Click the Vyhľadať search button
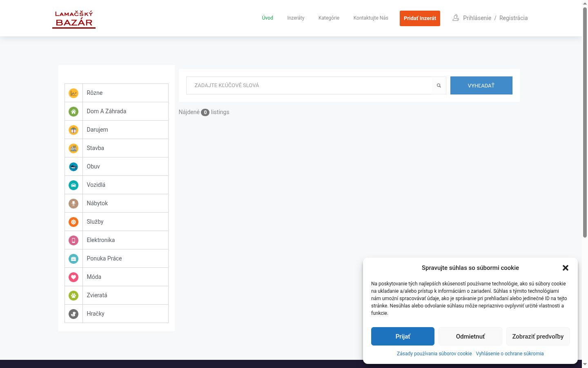 pos(481,85)
